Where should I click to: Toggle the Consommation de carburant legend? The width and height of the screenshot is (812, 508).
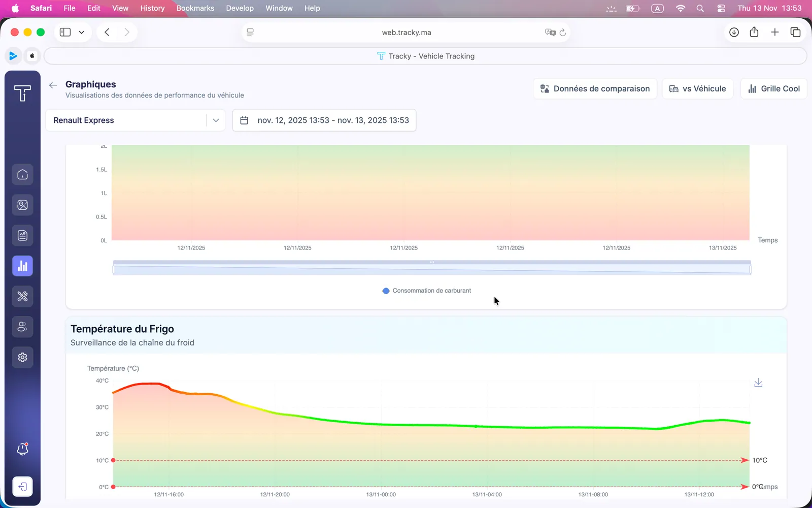426,291
